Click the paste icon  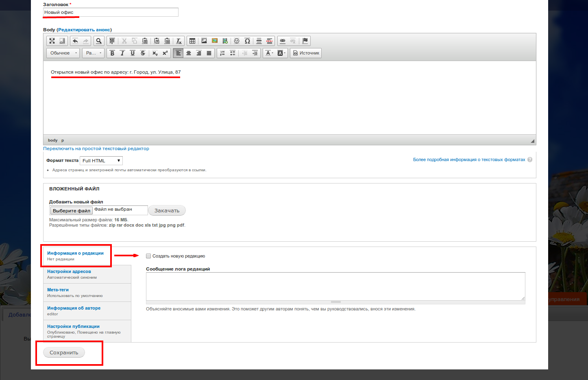coord(145,41)
